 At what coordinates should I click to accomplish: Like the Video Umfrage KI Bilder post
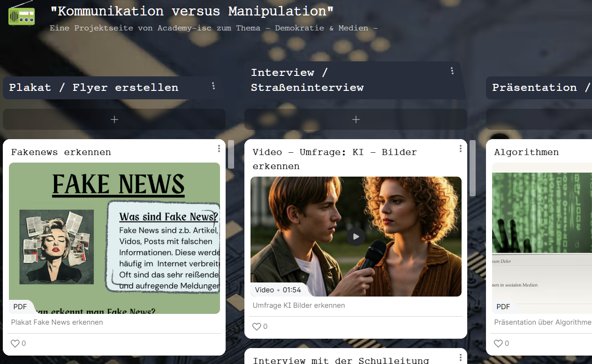257,327
